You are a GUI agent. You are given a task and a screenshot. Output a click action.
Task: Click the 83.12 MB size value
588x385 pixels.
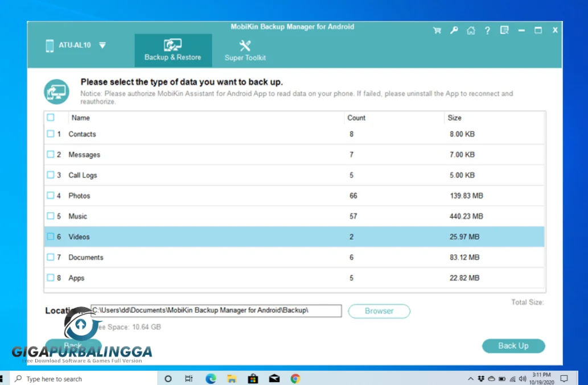tap(464, 258)
